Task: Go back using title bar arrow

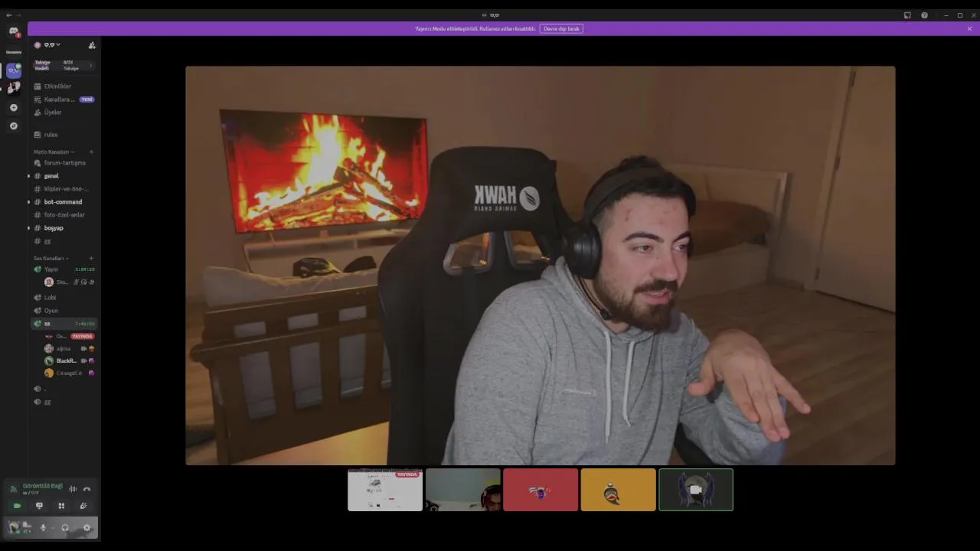Action: tap(8, 15)
